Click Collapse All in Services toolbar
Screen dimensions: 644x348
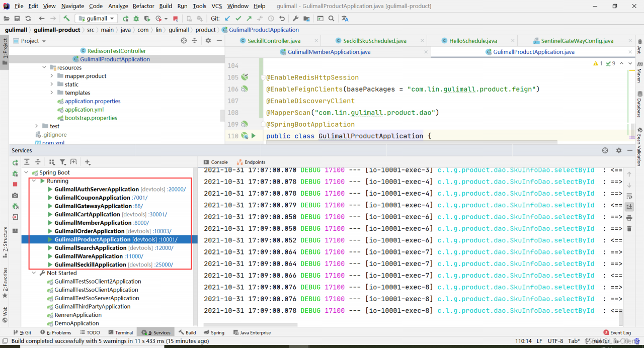(x=38, y=162)
